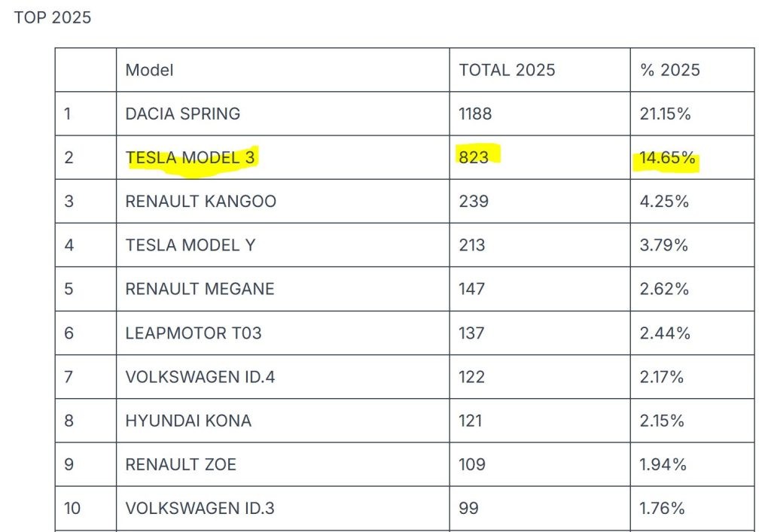Click the TOTAL 2025 column header
Viewport: 771px width, 532px height.
pyautogui.click(x=507, y=70)
